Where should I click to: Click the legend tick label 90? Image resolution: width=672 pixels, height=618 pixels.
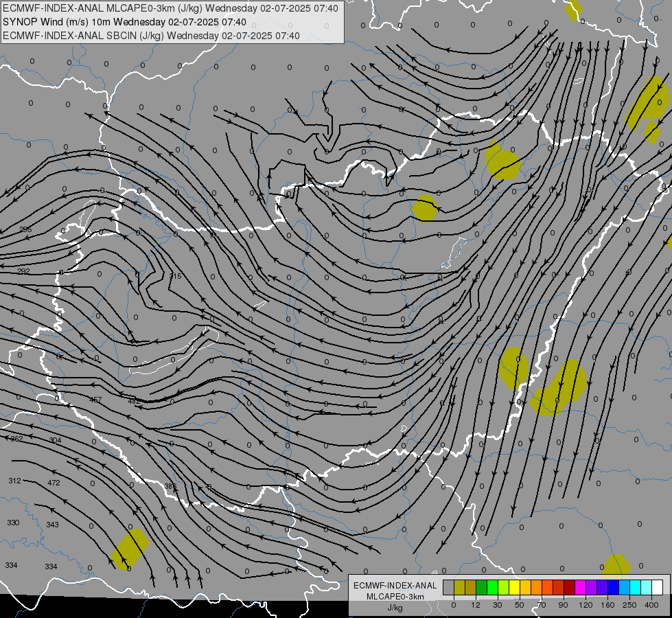pos(563,605)
